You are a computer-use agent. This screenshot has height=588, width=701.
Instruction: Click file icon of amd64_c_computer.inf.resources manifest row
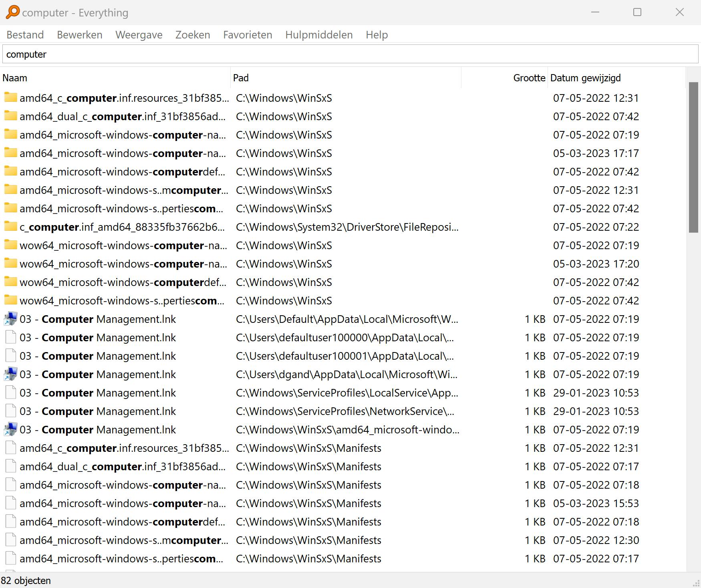point(10,448)
